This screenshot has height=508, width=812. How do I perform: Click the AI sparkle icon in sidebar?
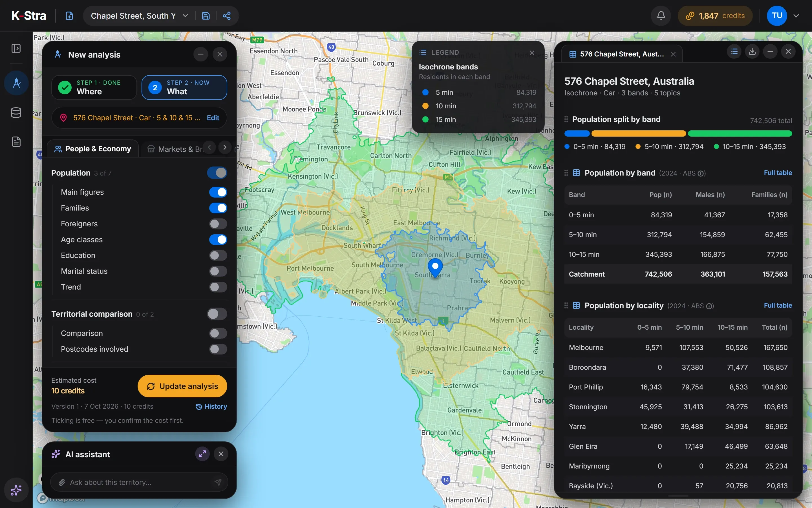pos(16,490)
